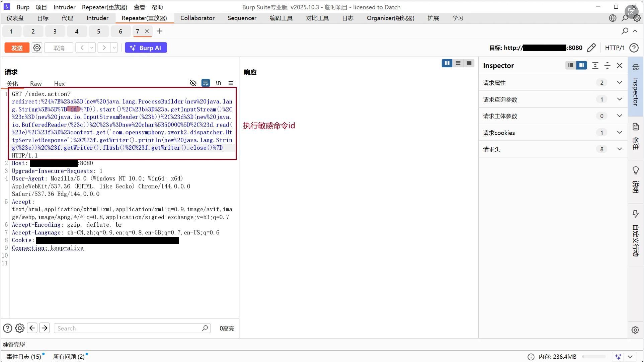Edit the target with pencil icon
Screen dimensions: 644x362
(x=591, y=48)
